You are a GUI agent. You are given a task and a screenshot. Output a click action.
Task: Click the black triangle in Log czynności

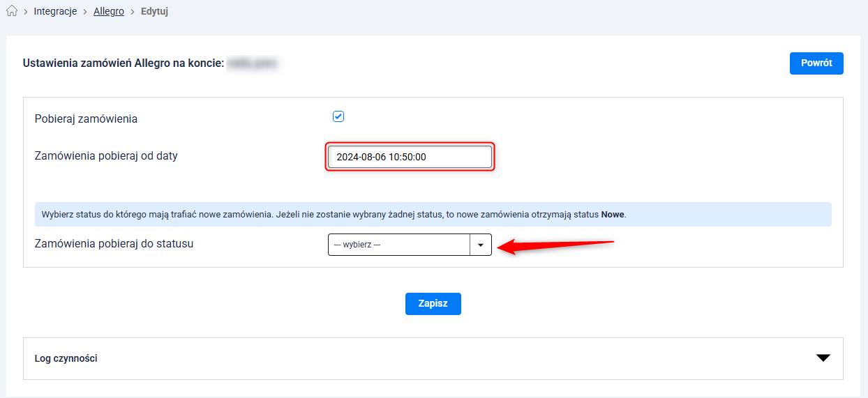(x=823, y=358)
